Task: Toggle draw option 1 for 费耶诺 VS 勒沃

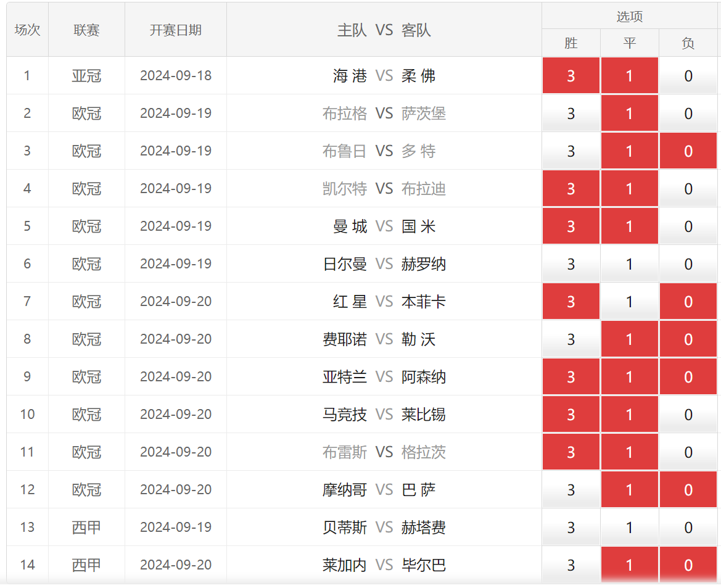Action: 630,339
